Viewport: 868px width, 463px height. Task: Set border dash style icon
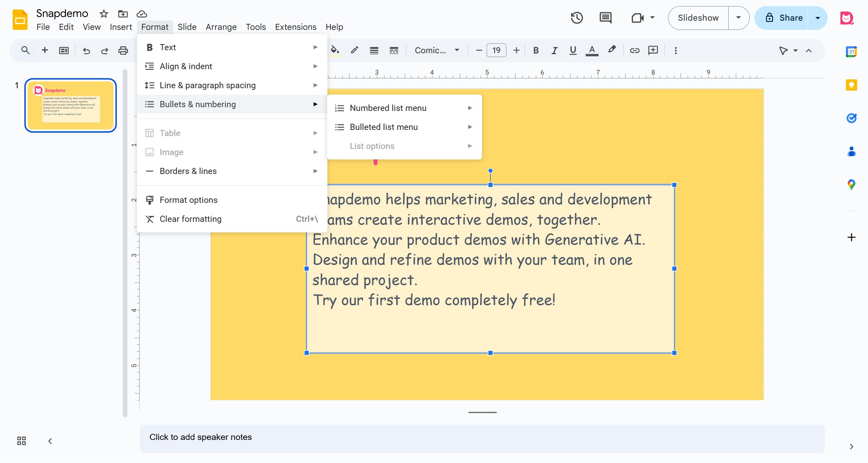tap(394, 51)
